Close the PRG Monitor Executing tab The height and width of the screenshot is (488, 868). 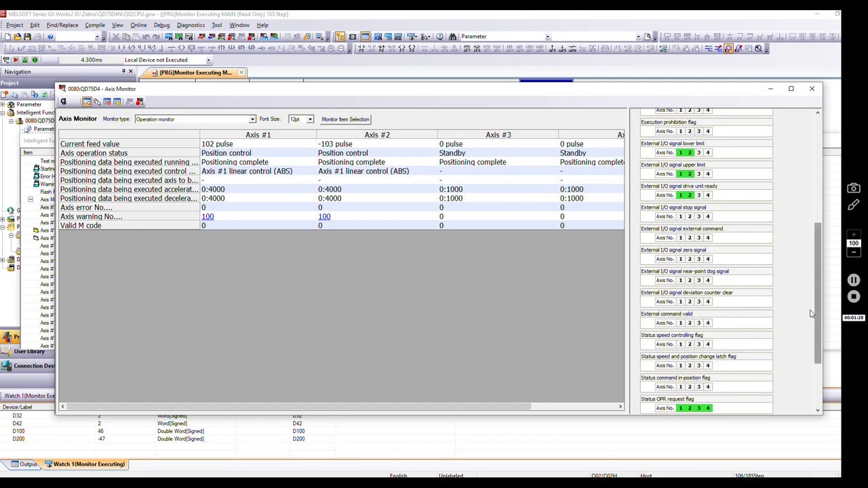point(241,73)
